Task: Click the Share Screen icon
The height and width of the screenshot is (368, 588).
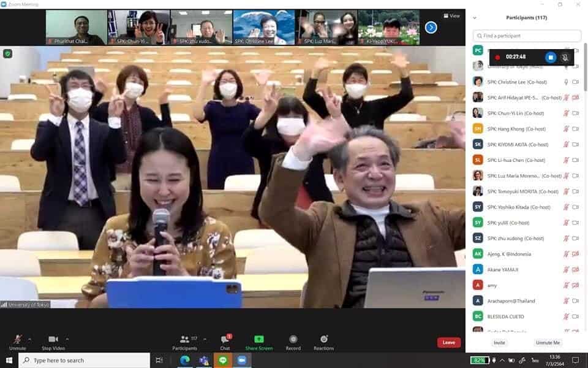Action: pos(258,340)
